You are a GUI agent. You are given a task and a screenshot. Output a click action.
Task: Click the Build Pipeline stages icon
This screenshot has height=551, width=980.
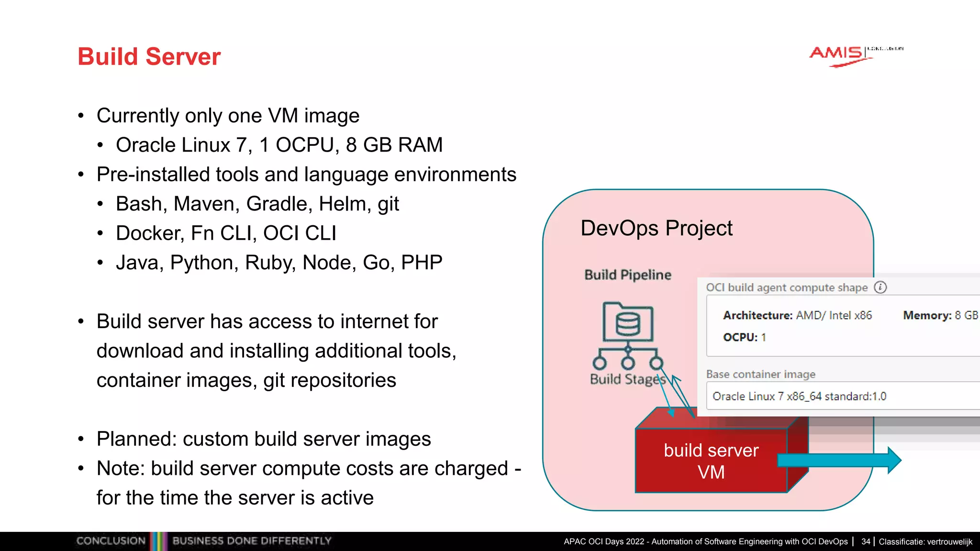pyautogui.click(x=628, y=336)
